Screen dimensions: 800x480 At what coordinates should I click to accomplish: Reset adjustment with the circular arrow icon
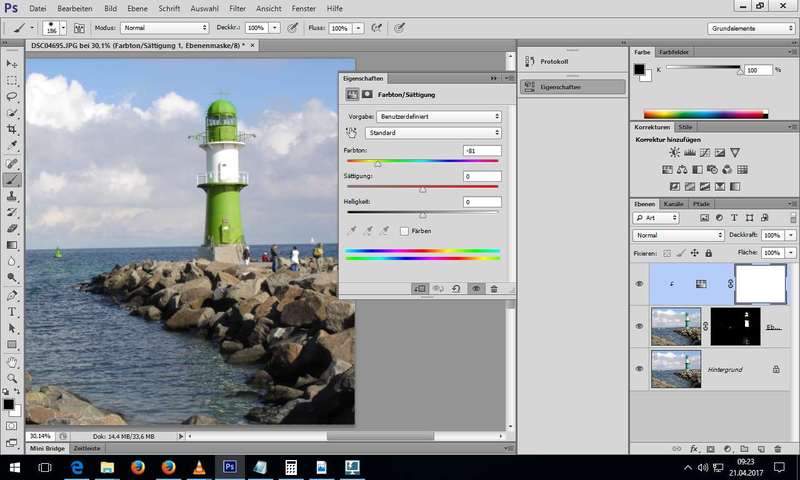[x=456, y=288]
